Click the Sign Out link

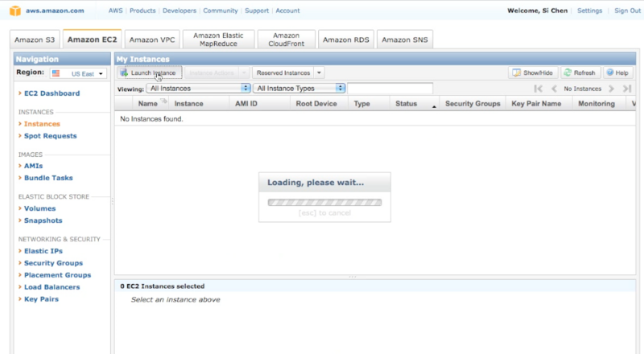click(x=627, y=10)
